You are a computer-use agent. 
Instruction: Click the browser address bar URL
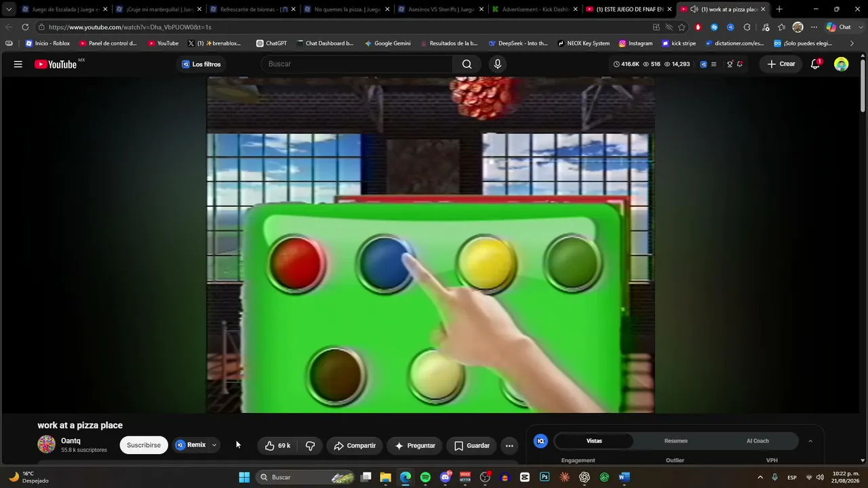tap(130, 27)
